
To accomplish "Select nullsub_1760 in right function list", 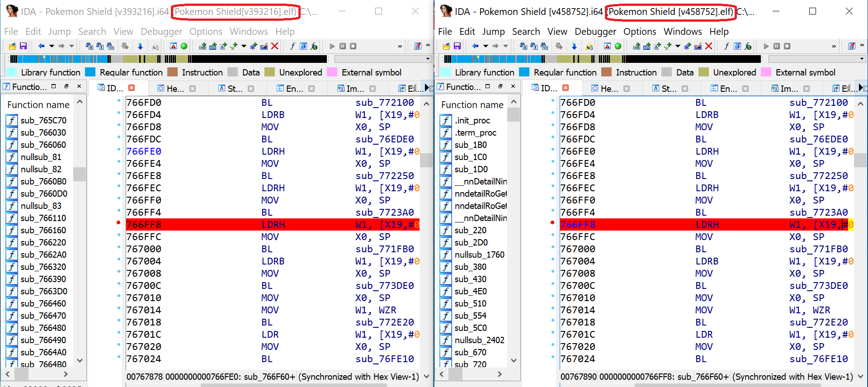I will point(480,255).
